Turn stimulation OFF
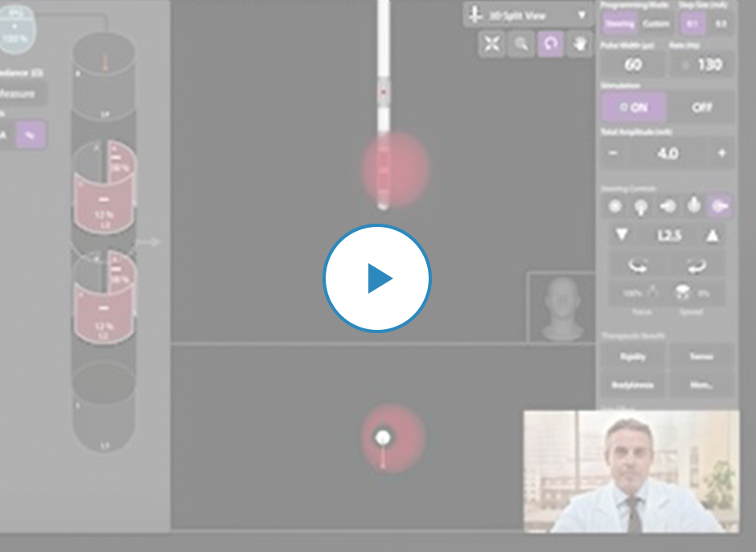Screen dimensions: 756x552 (701, 107)
